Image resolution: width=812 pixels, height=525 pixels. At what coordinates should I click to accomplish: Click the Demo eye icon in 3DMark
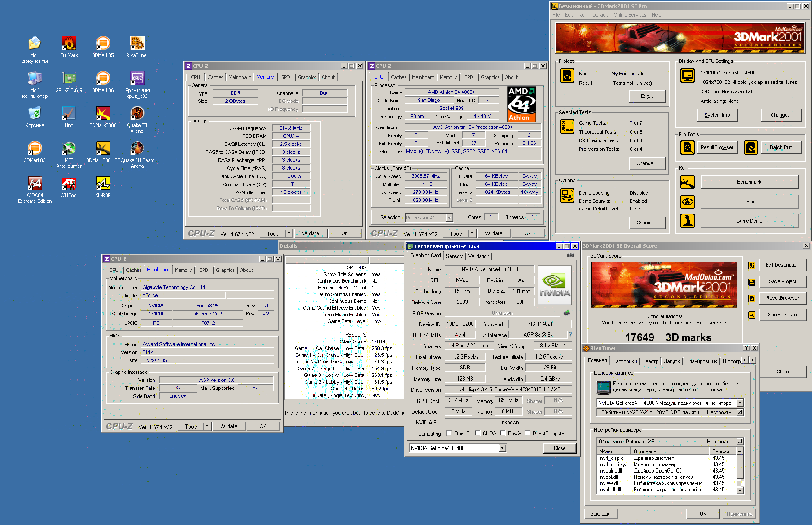687,202
